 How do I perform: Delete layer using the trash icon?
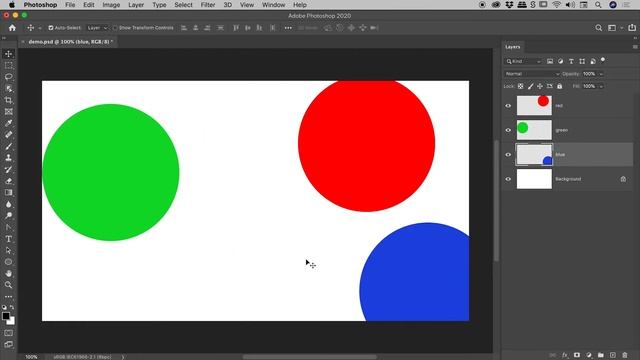point(624,355)
